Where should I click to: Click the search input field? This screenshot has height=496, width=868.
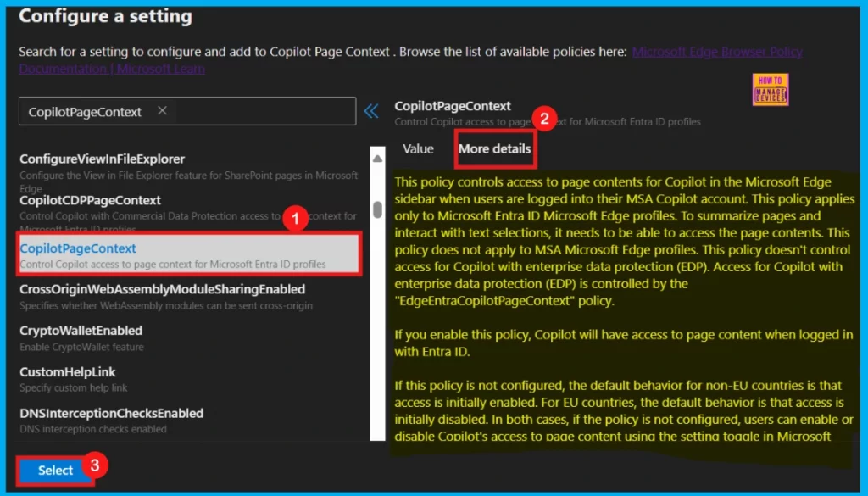187,111
